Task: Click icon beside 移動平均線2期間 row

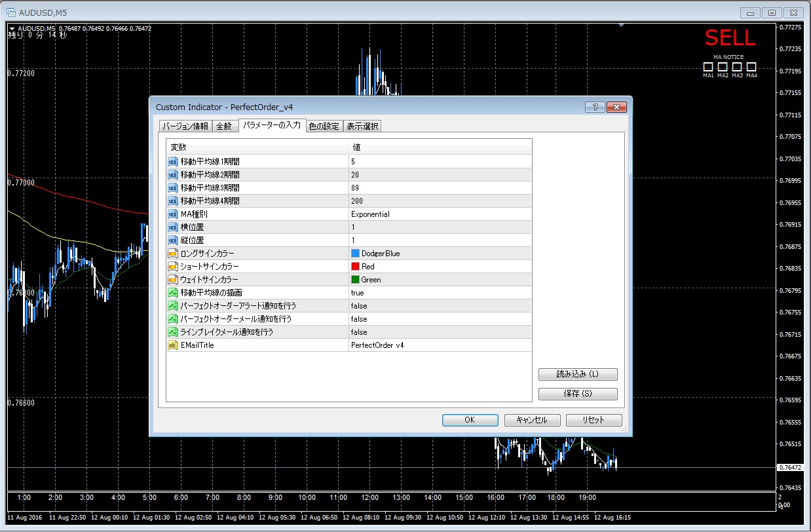Action: click(173, 174)
